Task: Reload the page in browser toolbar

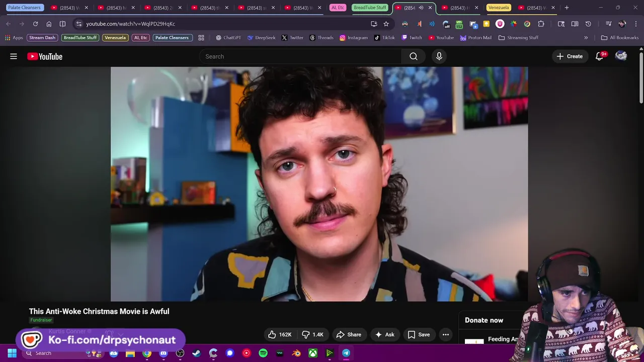Action: point(35,24)
